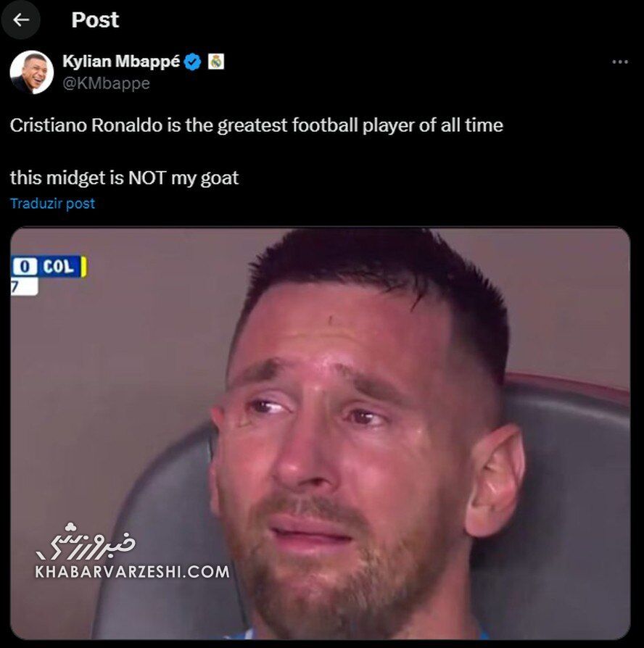Screen dimensions: 644x648
Task: Click the Traduzir post link
Action: (52, 204)
